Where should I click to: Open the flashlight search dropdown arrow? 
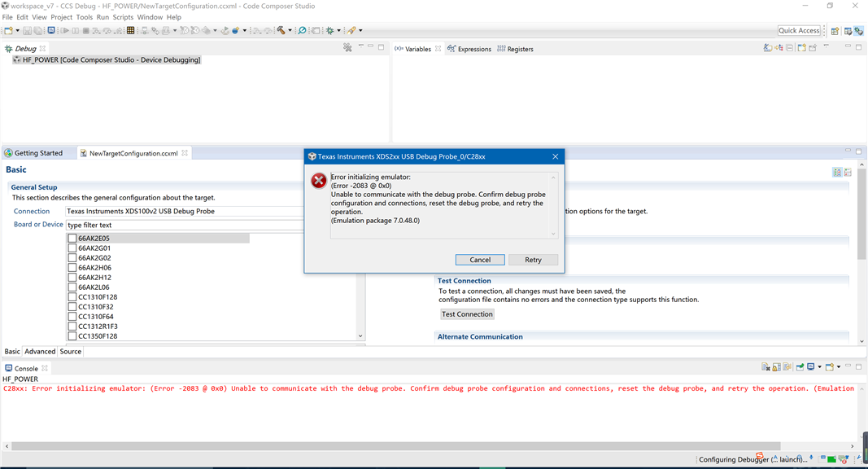point(360,30)
